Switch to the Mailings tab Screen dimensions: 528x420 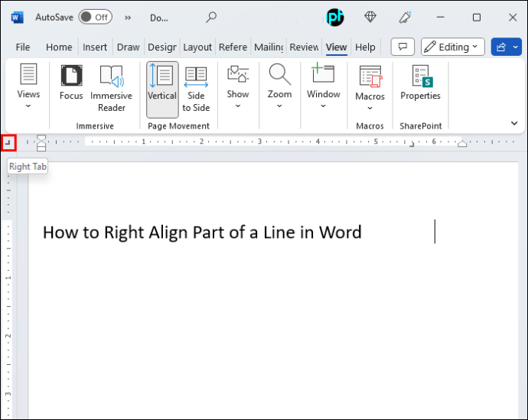coord(269,47)
